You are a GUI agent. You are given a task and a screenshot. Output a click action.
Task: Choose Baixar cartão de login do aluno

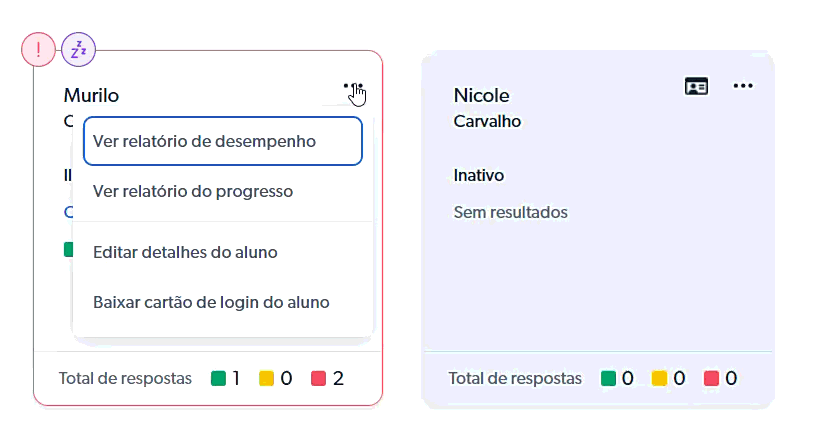211,302
